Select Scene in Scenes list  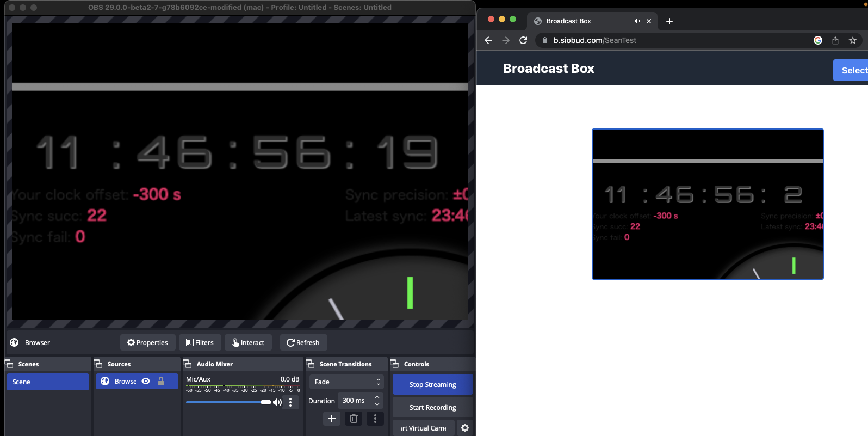coord(48,382)
